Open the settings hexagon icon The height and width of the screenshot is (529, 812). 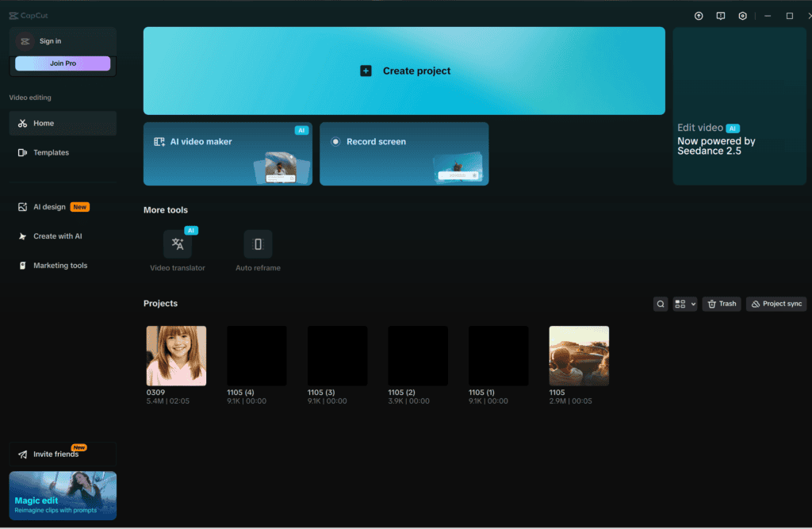click(742, 16)
